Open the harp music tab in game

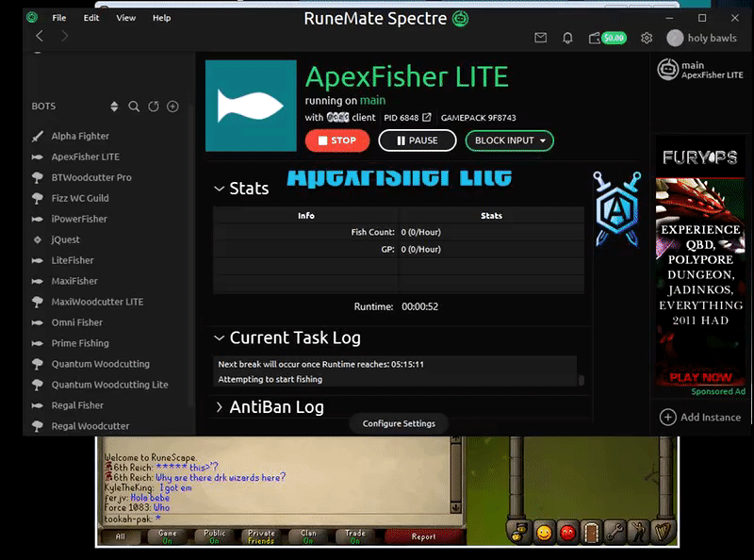(x=663, y=533)
